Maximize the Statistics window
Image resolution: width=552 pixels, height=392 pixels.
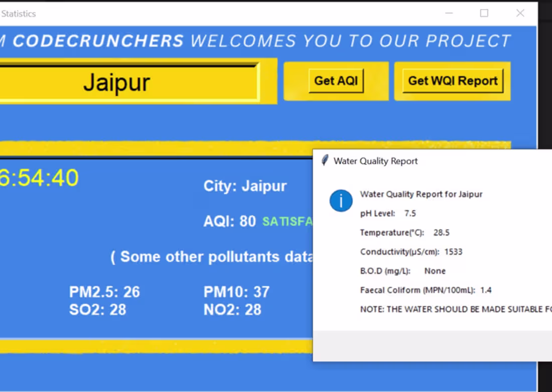click(x=484, y=14)
